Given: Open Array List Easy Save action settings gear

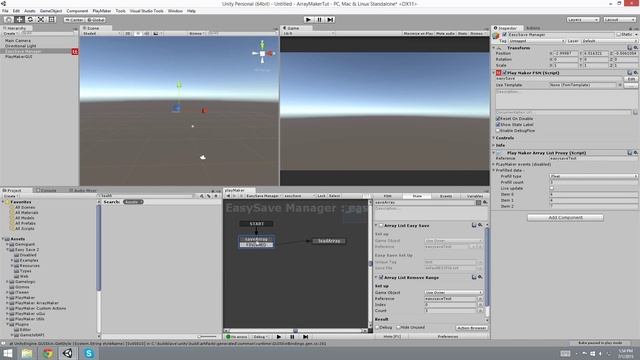Looking at the screenshot, I should click(x=480, y=225).
